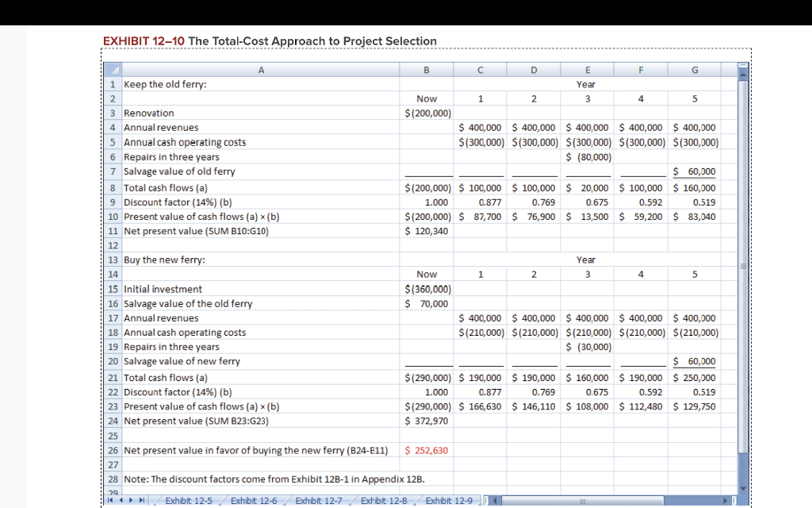Select column header G
Viewport: 812px width, 508px height.
click(x=695, y=70)
